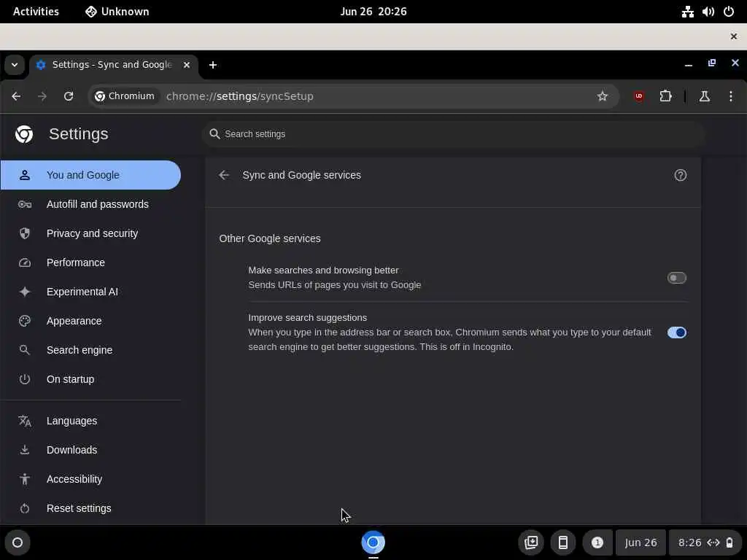Viewport: 747px width, 560px height.
Task: Open Search engine settings section
Action: pyautogui.click(x=90, y=350)
